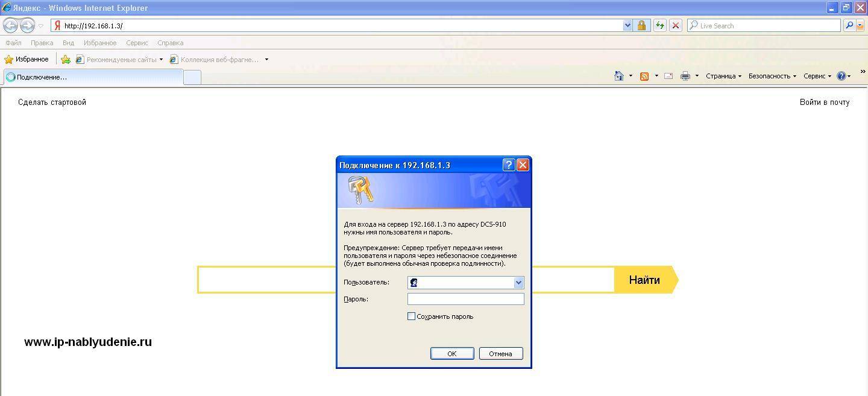Screen dimensions: 868x396
Task: Click Сделать стартовой link
Action: [x=52, y=102]
